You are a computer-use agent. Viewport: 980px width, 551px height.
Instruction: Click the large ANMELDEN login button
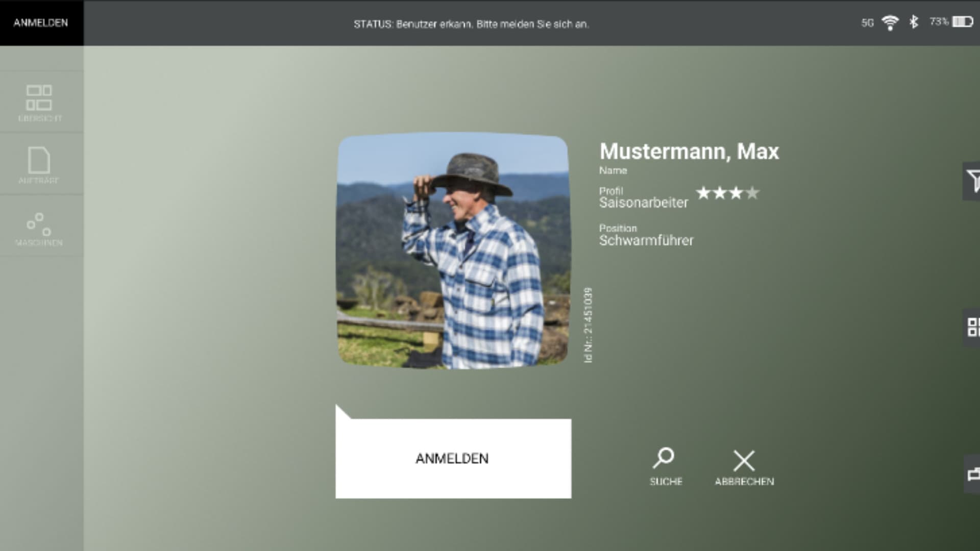pyautogui.click(x=453, y=458)
